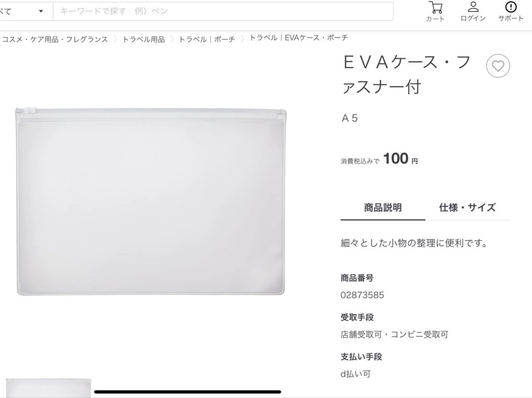The image size is (532, 398).
Task: Navigate to トラベル｜ポーチ breadcrumb
Action: (x=207, y=39)
